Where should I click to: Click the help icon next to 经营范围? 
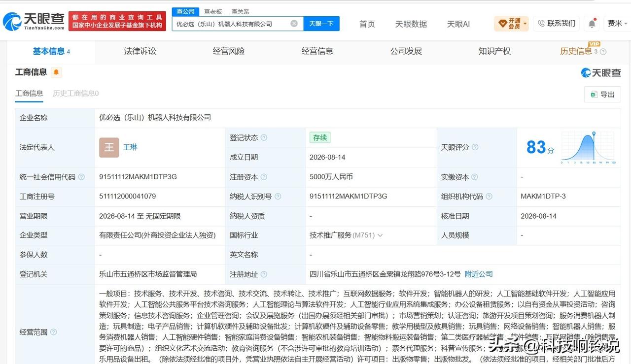coord(53,332)
